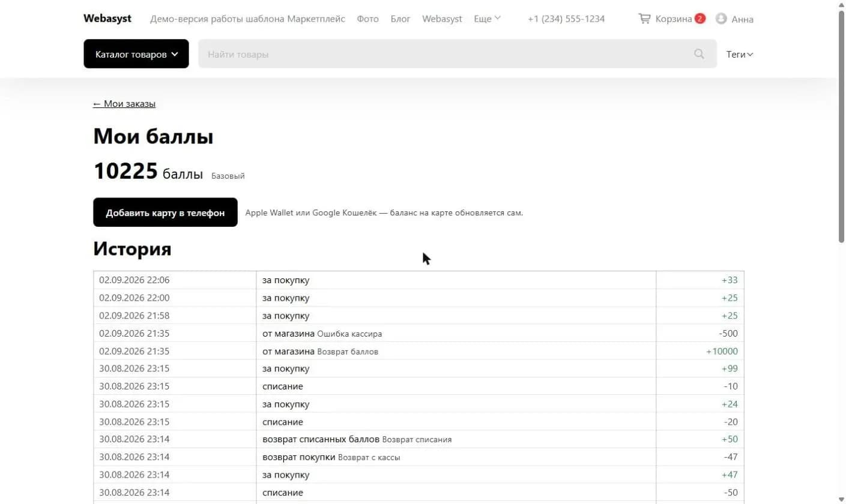Open the Фото menu item
The image size is (846, 504).
click(367, 19)
